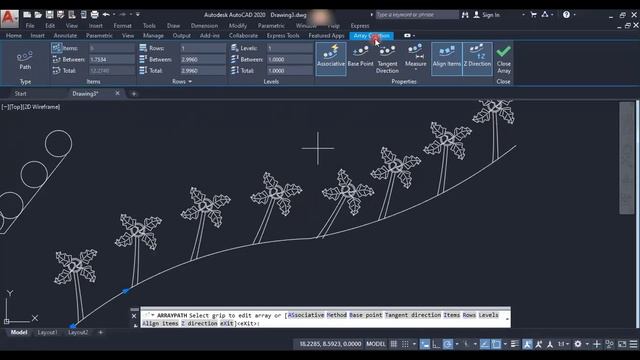This screenshot has height=360, width=640.
Task: Click the command line input area
Action: 326,319
